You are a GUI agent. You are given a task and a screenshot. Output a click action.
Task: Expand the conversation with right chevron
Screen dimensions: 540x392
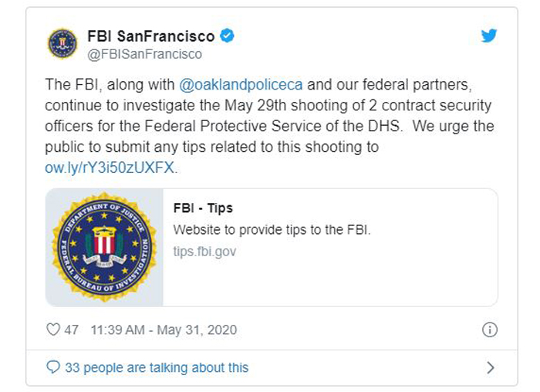[491, 367]
